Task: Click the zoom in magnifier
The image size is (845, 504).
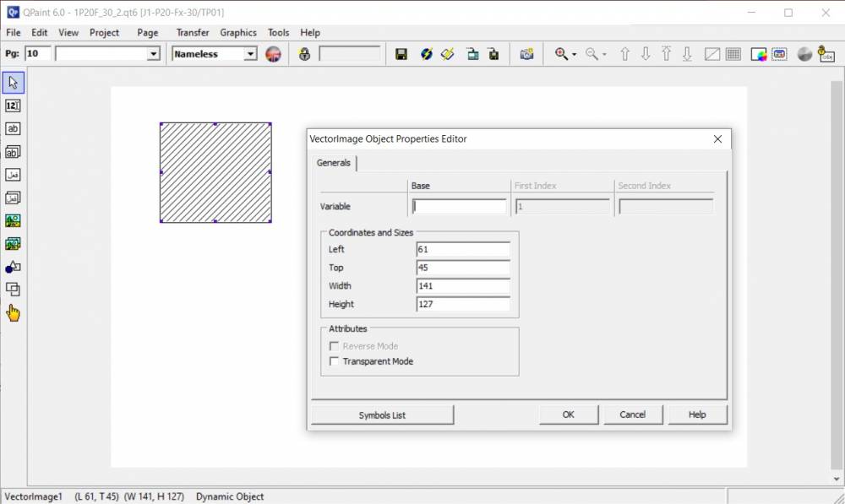Action: pyautogui.click(x=561, y=54)
